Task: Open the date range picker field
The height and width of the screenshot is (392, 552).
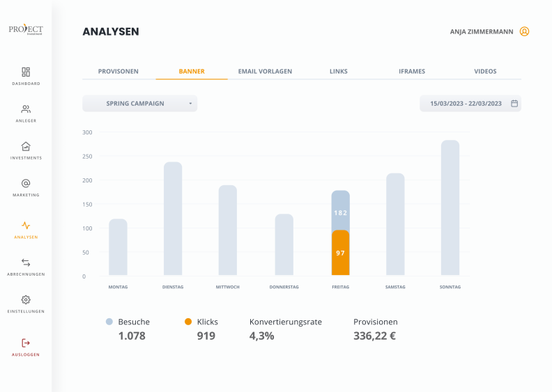Action: pos(470,103)
